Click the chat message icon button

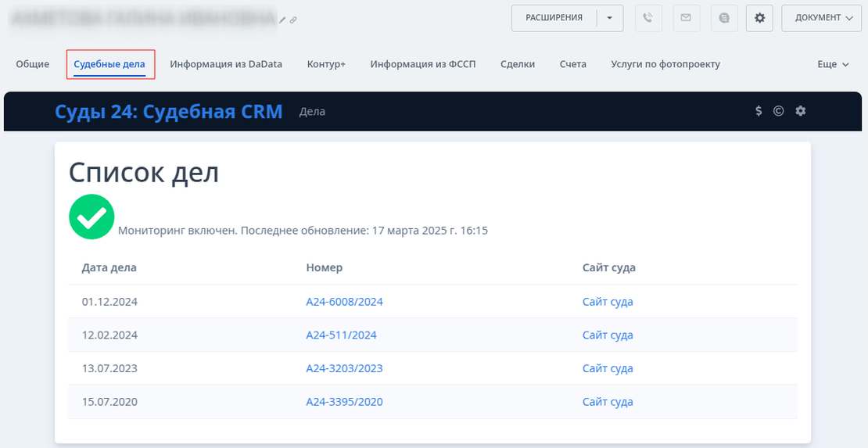point(724,18)
